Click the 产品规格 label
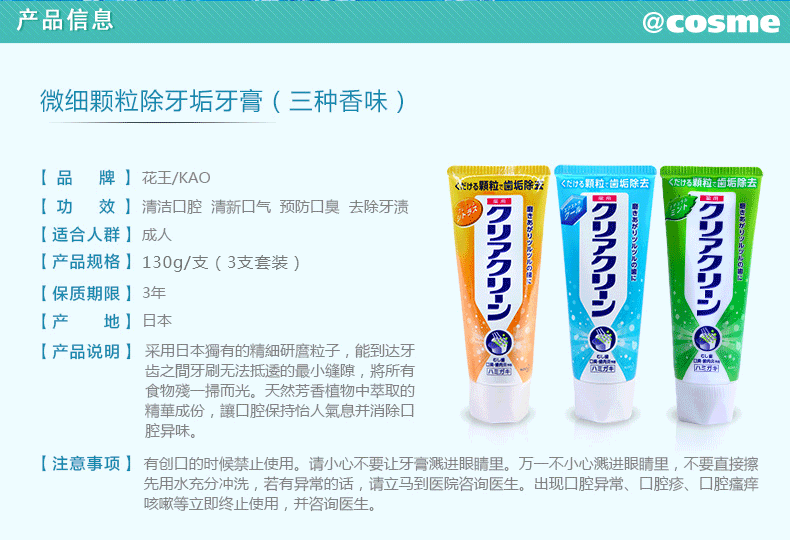Viewport: 790px width, 540px height. 86,262
